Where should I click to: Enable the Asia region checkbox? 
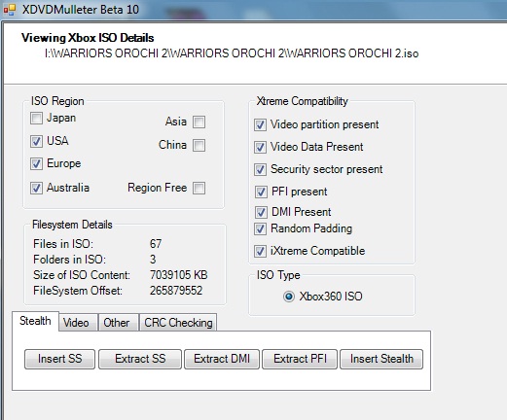pyautogui.click(x=199, y=122)
